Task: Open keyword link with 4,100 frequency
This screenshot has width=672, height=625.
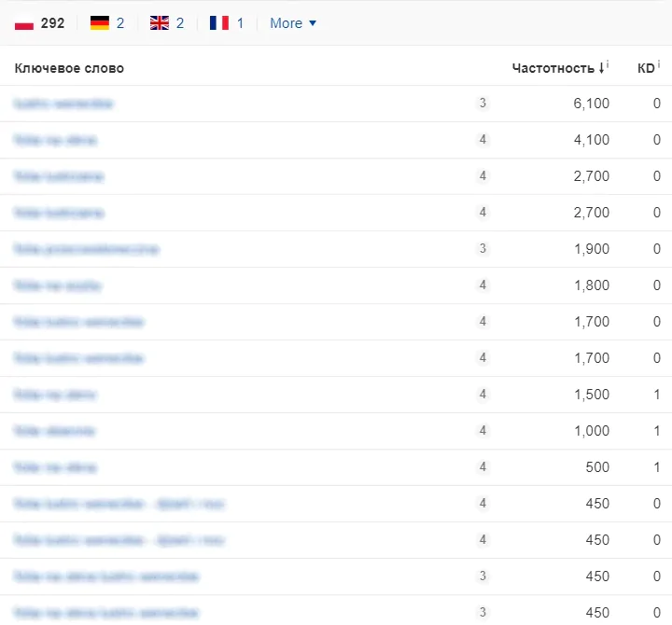Action: point(55,140)
